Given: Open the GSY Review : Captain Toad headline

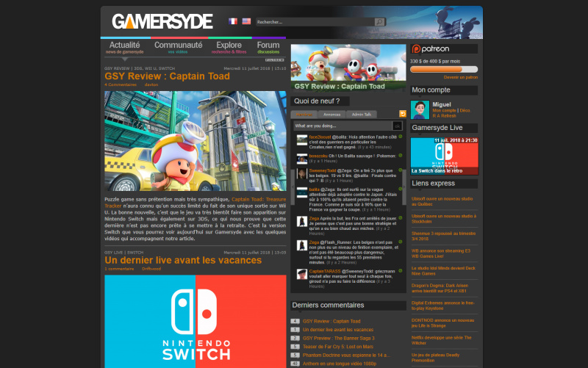Looking at the screenshot, I should click(167, 76).
